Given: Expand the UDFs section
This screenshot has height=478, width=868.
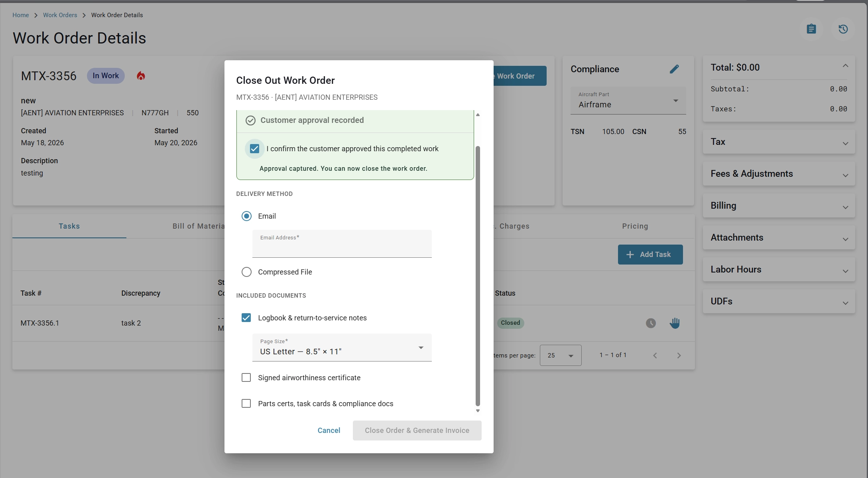Looking at the screenshot, I should [x=779, y=302].
